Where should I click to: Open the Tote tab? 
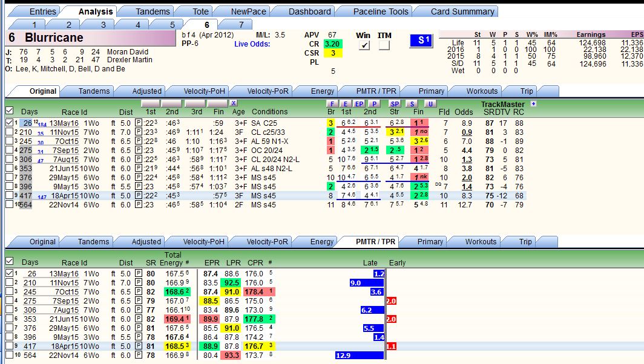(200, 11)
